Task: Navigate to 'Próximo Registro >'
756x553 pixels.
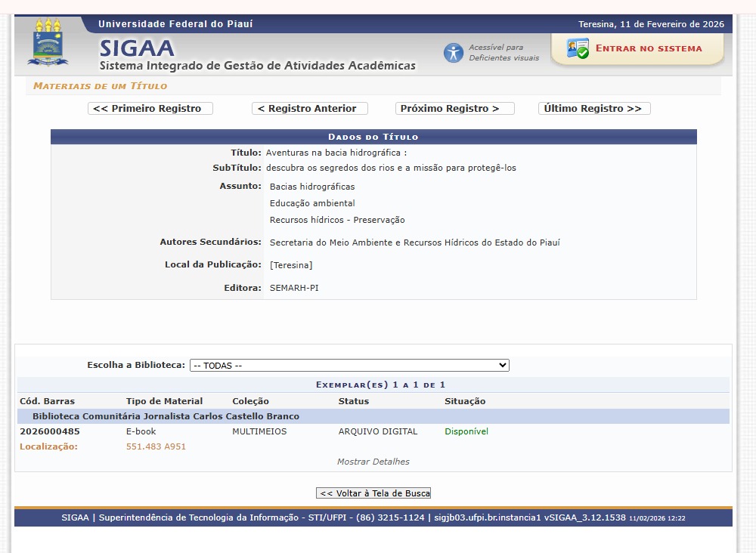Action: tap(454, 109)
